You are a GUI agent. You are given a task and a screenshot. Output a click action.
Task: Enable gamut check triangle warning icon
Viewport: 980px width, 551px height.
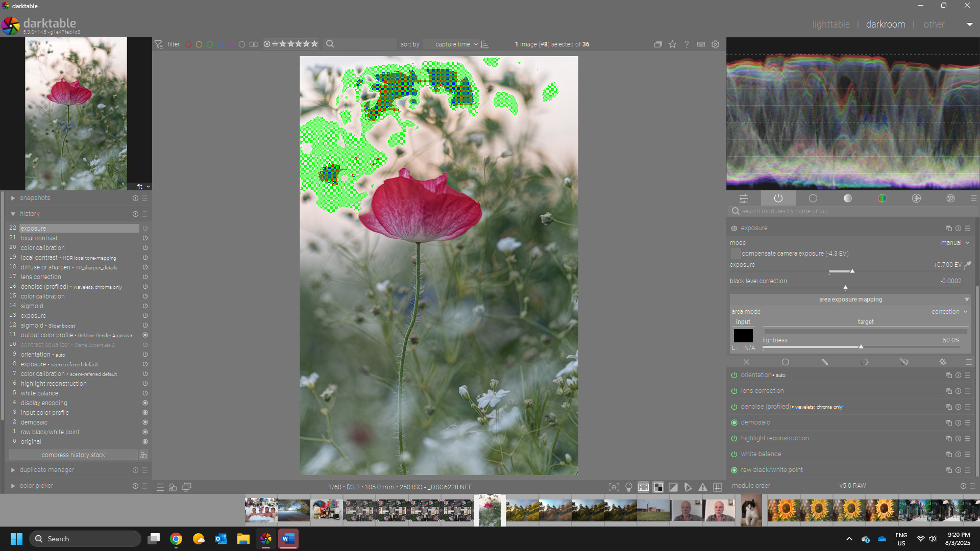703,487
